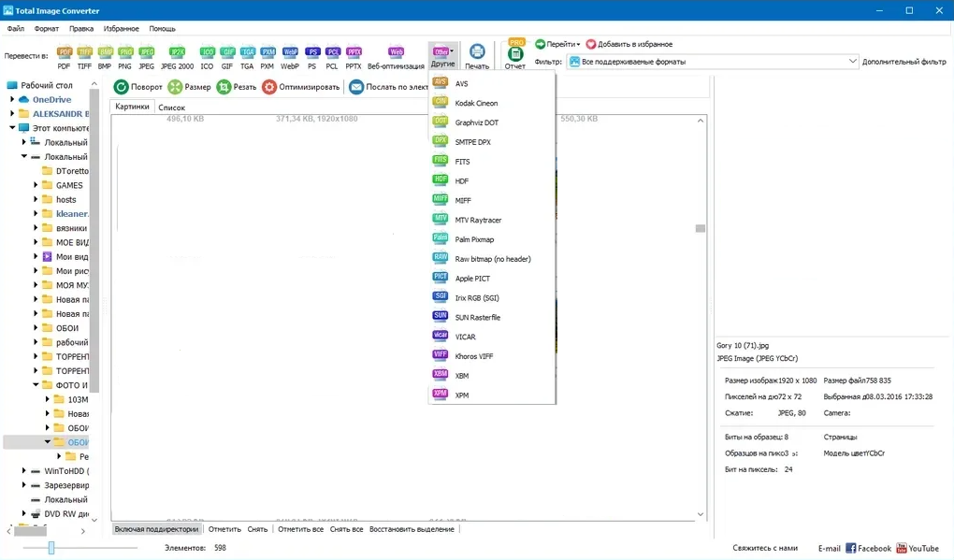Expand the hosts folder node
The width and height of the screenshot is (954, 560).
(36, 199)
